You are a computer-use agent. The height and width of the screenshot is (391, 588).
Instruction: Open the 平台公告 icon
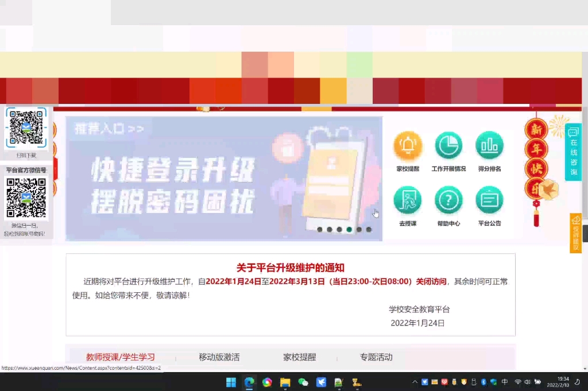(489, 200)
